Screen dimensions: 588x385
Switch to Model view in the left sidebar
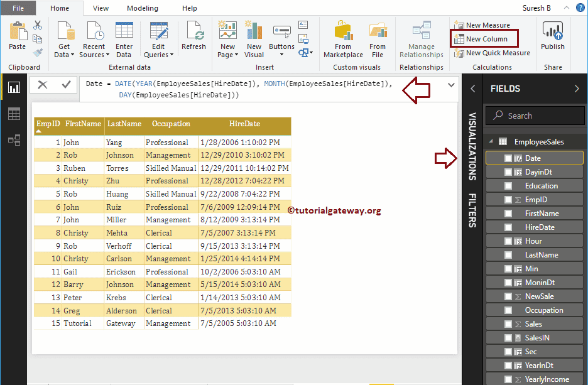click(x=14, y=140)
